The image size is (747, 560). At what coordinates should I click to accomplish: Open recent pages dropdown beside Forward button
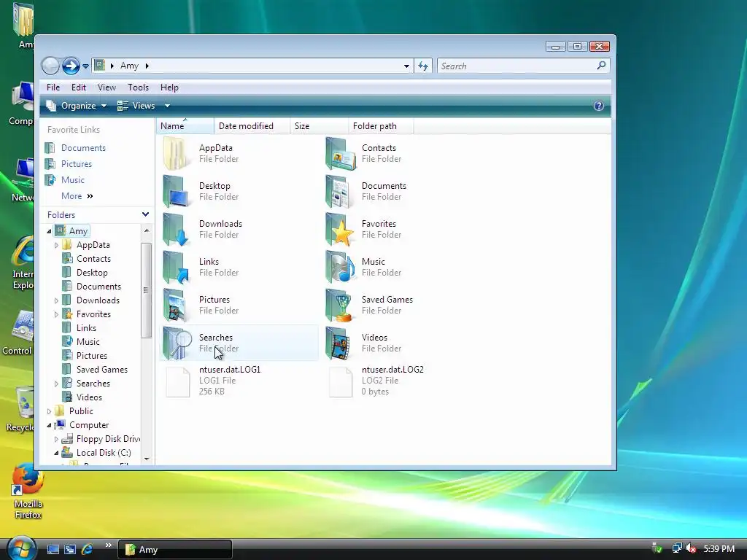[86, 66]
